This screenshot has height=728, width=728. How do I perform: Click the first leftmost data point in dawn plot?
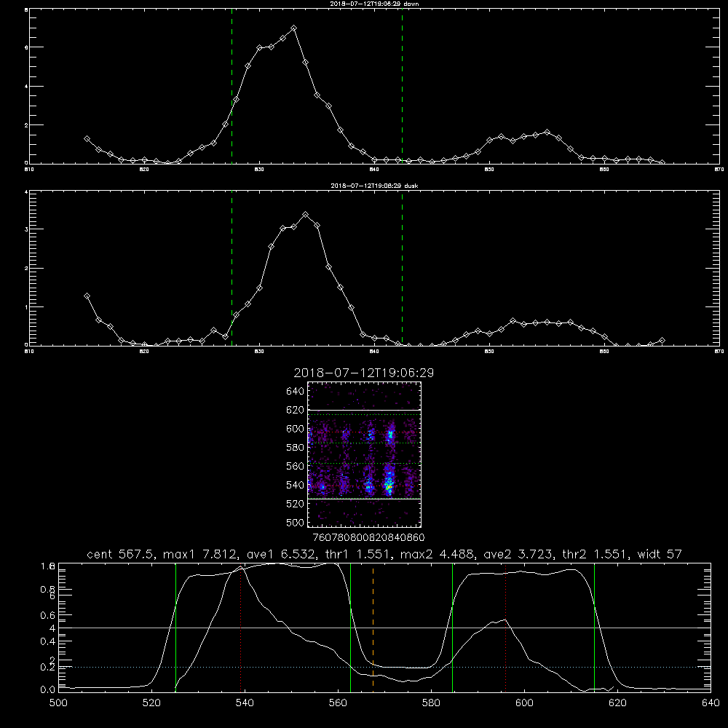coord(87,139)
